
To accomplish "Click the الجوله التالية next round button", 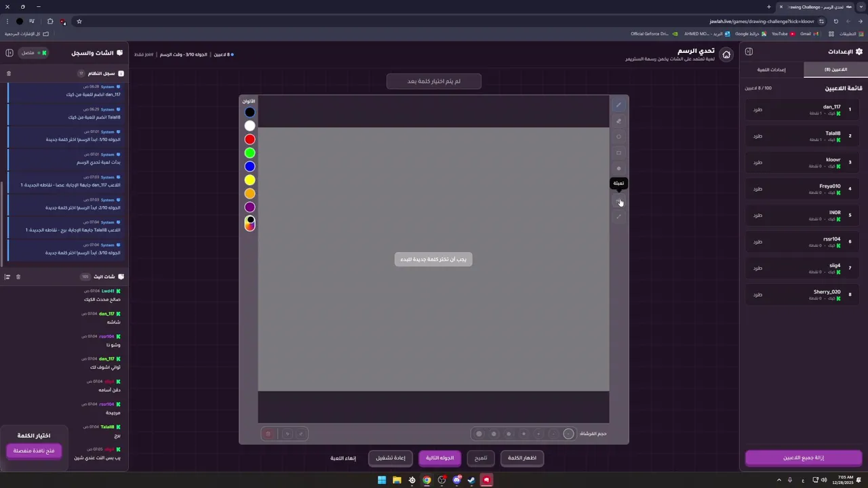I will [440, 458].
